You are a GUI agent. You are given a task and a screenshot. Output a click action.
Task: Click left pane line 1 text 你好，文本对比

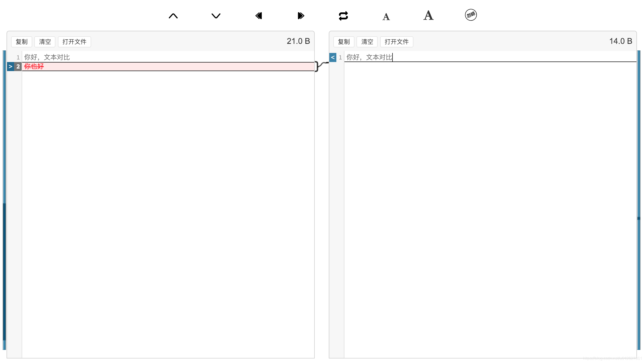[x=47, y=57]
